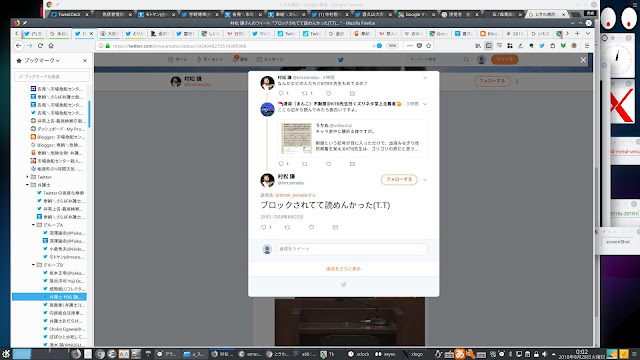Like the quoted-tweet reply with heart
The height and width of the screenshot is (360, 640).
pos(329,164)
